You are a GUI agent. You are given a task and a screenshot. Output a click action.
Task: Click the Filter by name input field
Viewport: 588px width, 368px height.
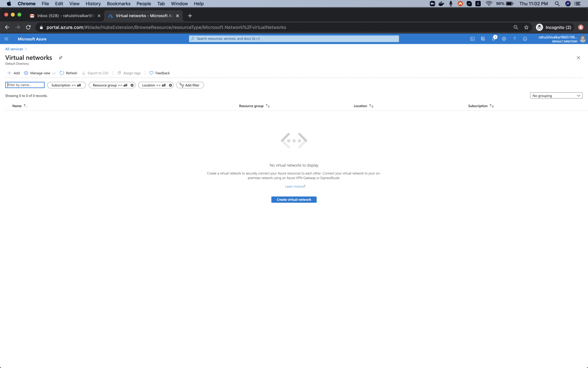pyautogui.click(x=25, y=85)
